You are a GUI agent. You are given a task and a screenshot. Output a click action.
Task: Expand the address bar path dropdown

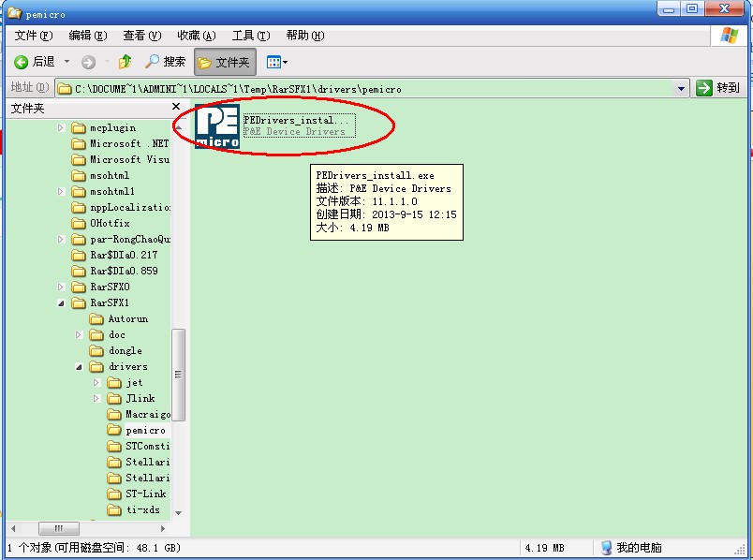pyautogui.click(x=681, y=89)
